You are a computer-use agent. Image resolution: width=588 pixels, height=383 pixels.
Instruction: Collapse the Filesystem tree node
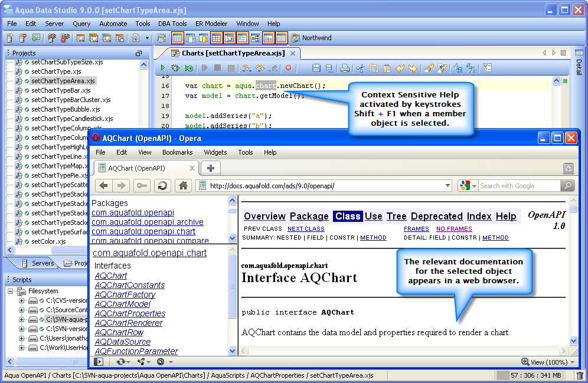point(11,291)
